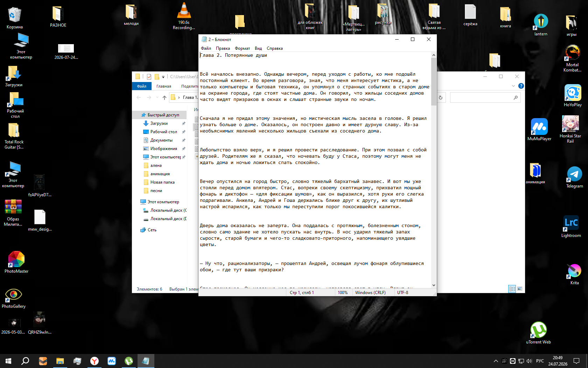588x368 pixels.
Task: Select the Загрузки folder in the sidebar
Action: pos(159,123)
